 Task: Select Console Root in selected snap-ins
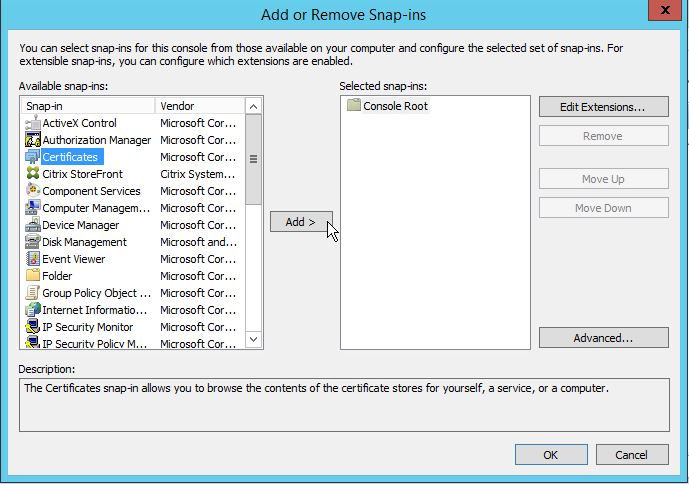(x=395, y=106)
